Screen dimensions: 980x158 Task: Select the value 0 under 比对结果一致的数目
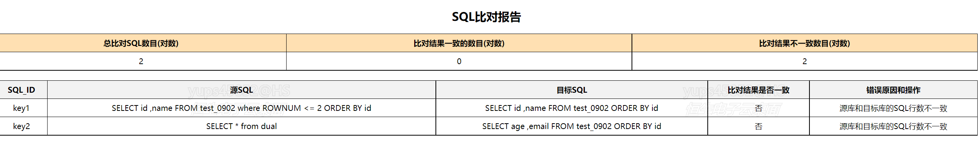tap(459, 61)
